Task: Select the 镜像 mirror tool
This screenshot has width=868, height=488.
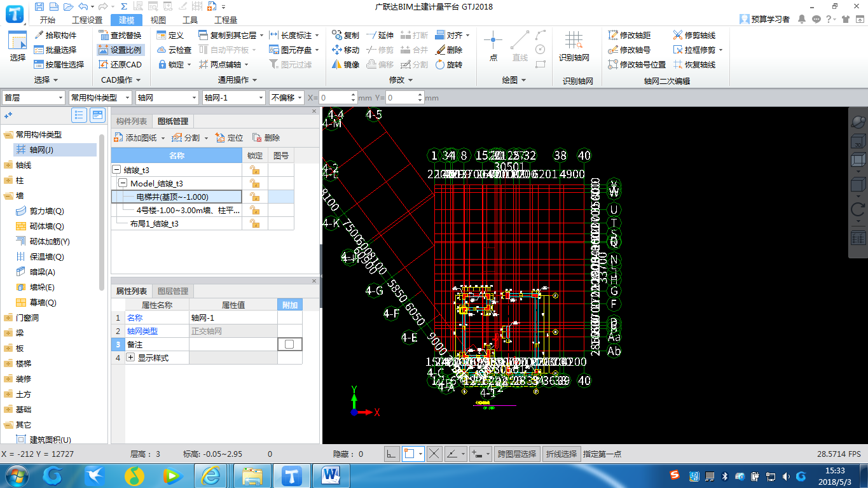Action: [345, 64]
